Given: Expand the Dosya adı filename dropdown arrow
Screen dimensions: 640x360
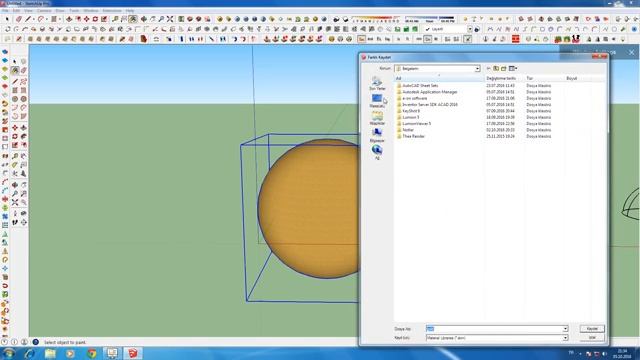Looking at the screenshot, I should click(565, 329).
